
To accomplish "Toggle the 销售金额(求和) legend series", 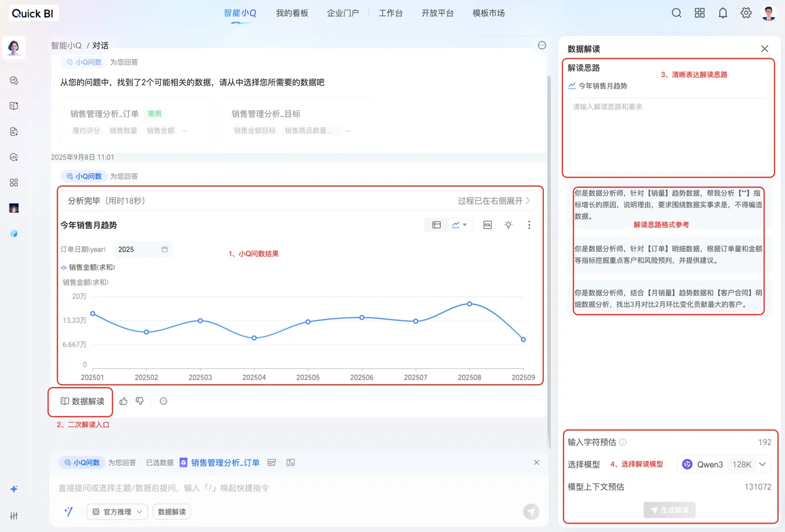I will pos(88,267).
